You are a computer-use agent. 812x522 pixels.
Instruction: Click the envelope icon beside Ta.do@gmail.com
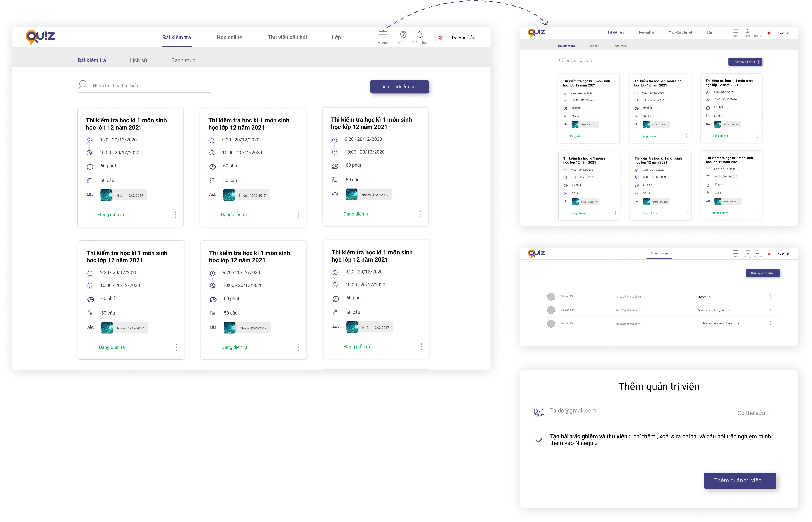click(539, 412)
